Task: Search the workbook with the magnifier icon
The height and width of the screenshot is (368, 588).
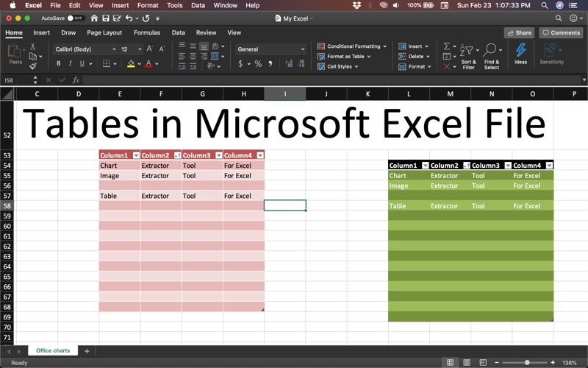Action: coord(559,18)
